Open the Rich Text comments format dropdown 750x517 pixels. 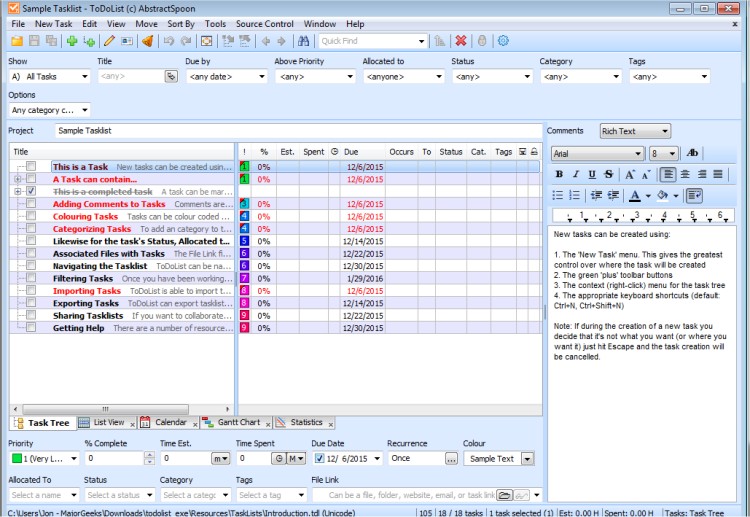point(635,131)
